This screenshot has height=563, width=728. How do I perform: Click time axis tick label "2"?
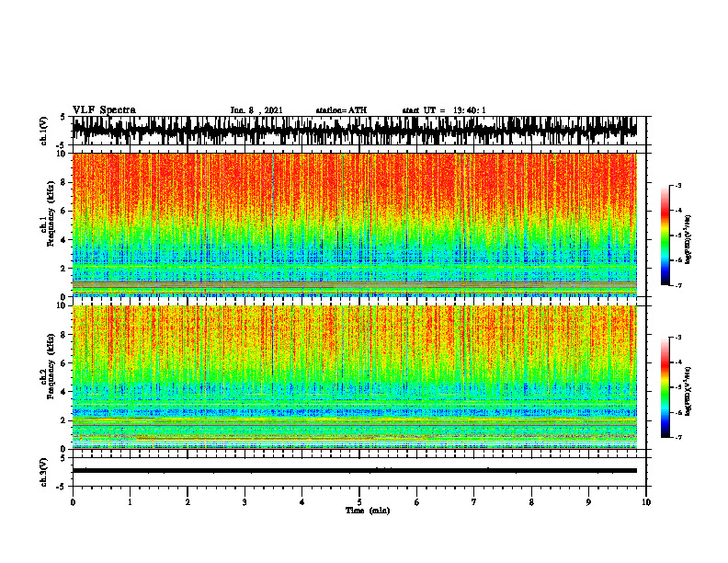pyautogui.click(x=188, y=502)
